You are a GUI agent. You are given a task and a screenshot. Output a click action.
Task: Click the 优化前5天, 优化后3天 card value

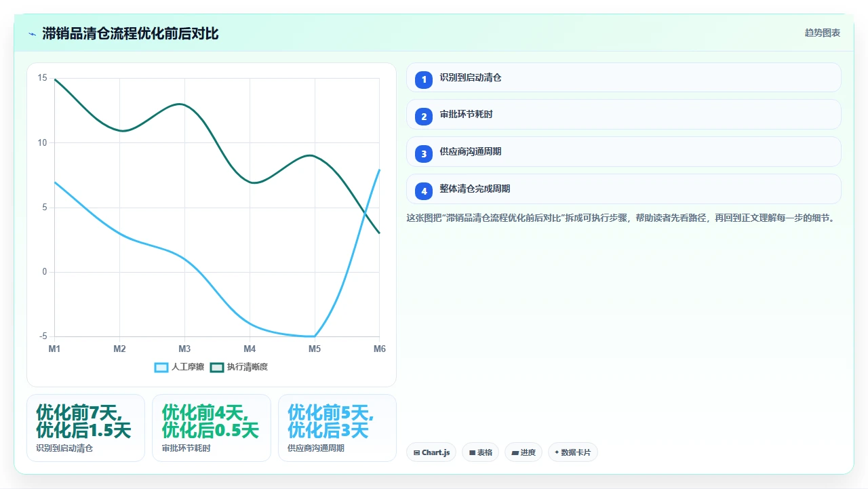click(x=331, y=421)
